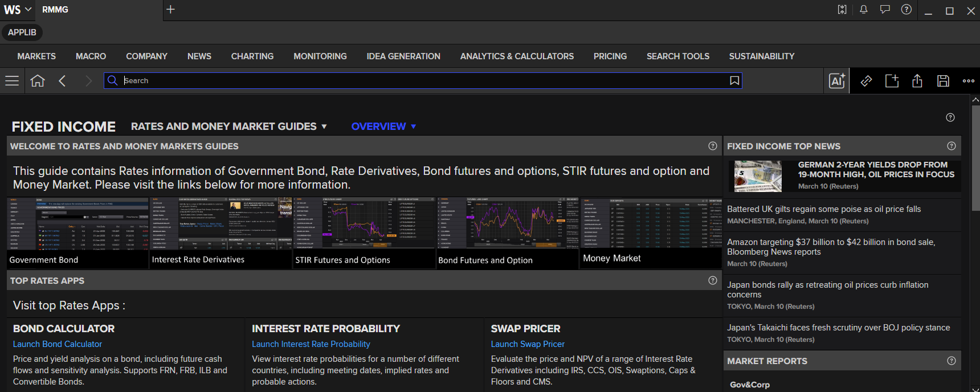The height and width of the screenshot is (392, 980).
Task: Click the save floppy disk icon
Action: [943, 81]
